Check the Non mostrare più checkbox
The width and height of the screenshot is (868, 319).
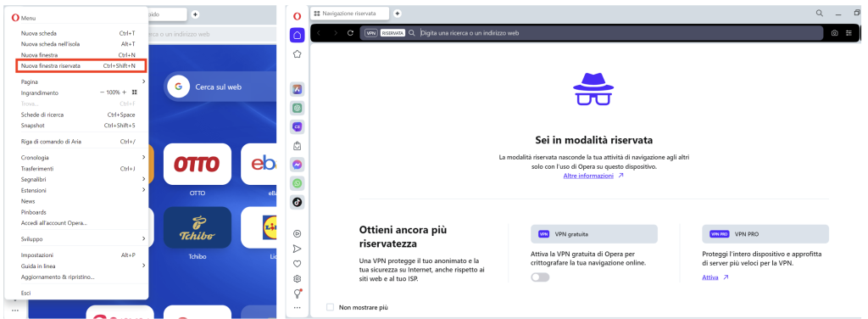pyautogui.click(x=331, y=307)
